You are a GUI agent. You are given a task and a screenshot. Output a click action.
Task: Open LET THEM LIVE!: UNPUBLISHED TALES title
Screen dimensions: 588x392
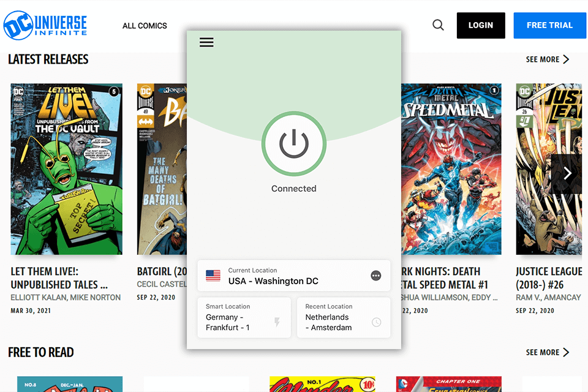point(59,278)
